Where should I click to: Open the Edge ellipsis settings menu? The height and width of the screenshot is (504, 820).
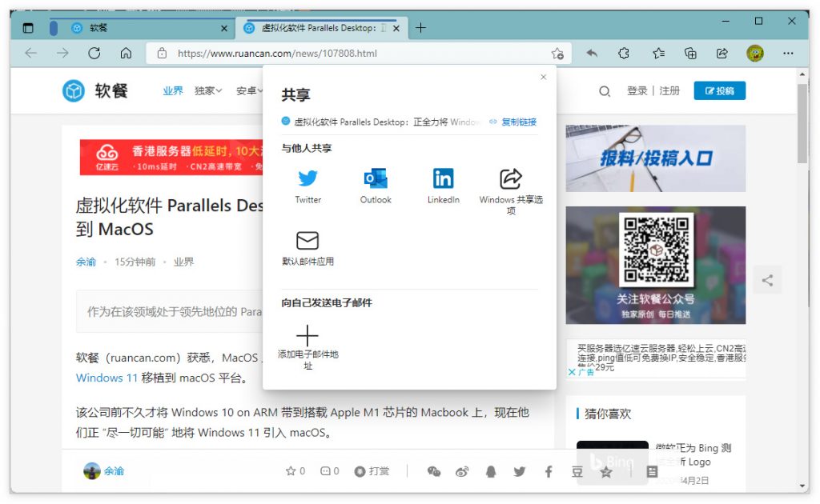[x=789, y=53]
